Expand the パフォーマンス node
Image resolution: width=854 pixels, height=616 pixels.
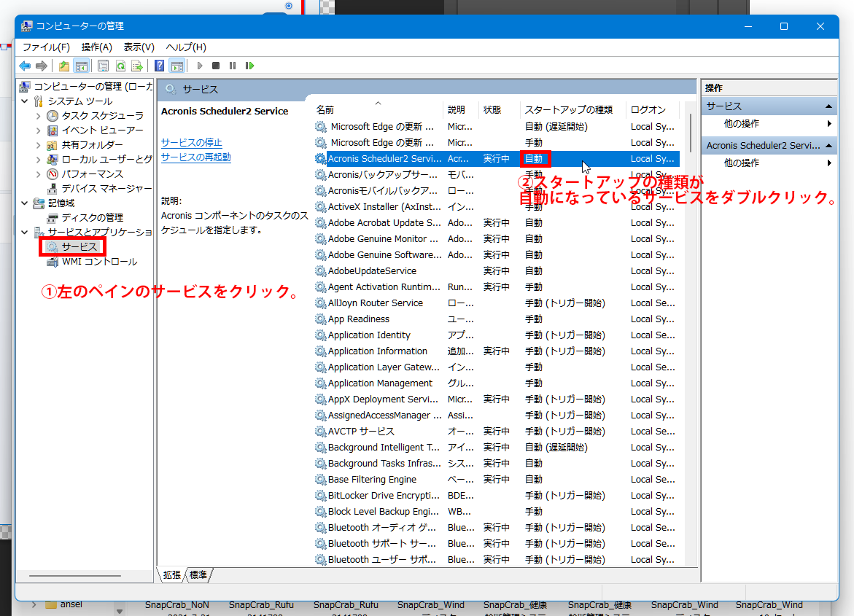pyautogui.click(x=38, y=174)
